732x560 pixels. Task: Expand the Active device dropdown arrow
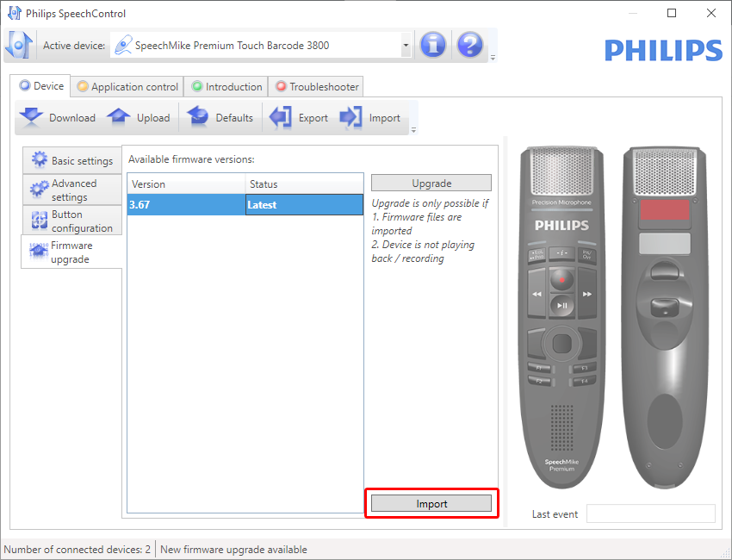[406, 46]
